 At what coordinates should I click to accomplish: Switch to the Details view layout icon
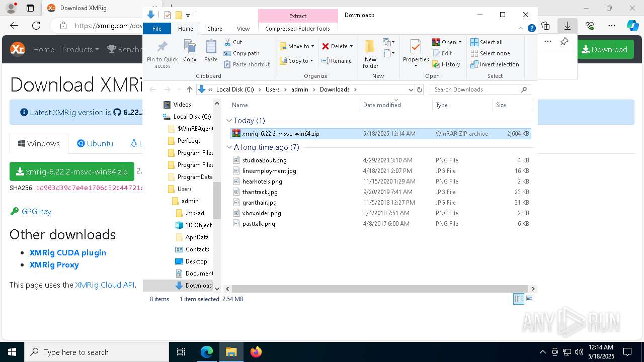tap(519, 299)
